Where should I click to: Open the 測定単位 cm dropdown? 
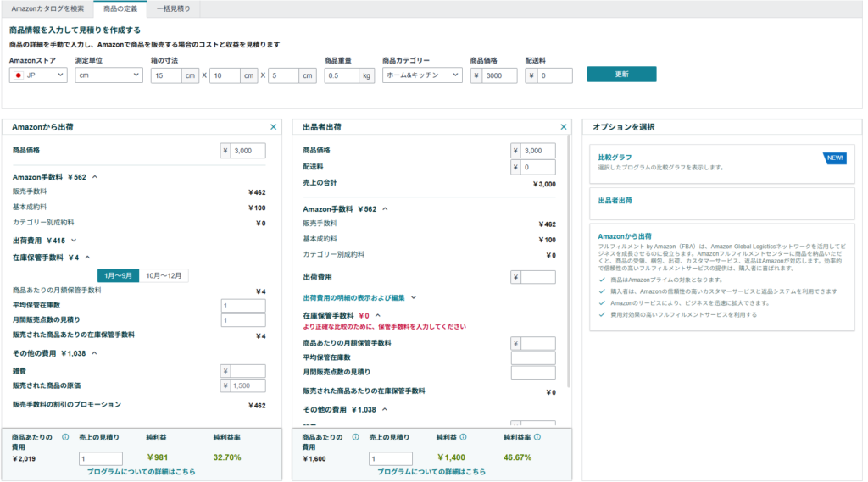click(x=109, y=75)
